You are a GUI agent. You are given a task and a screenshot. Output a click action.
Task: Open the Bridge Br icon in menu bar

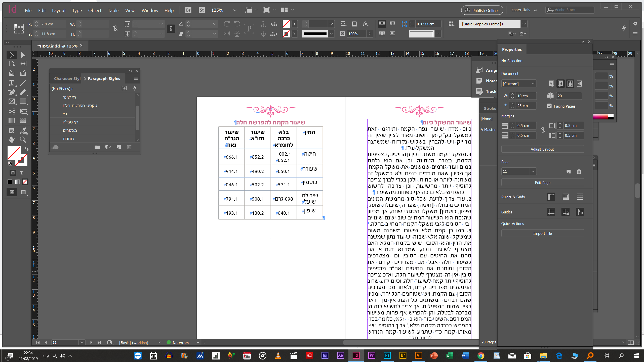coord(188,10)
